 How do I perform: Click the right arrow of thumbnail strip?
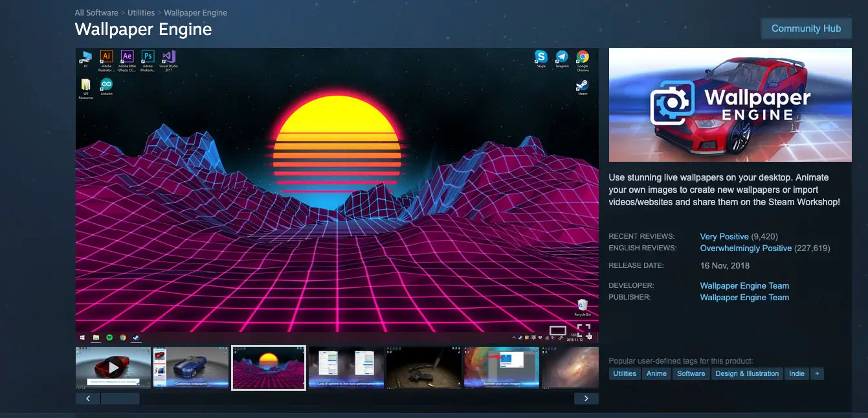pos(586,399)
